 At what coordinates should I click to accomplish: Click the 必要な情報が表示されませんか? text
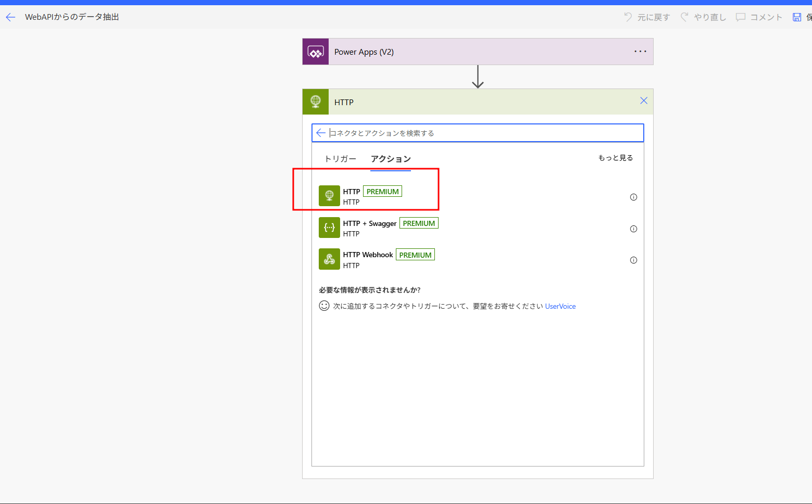[x=370, y=290]
